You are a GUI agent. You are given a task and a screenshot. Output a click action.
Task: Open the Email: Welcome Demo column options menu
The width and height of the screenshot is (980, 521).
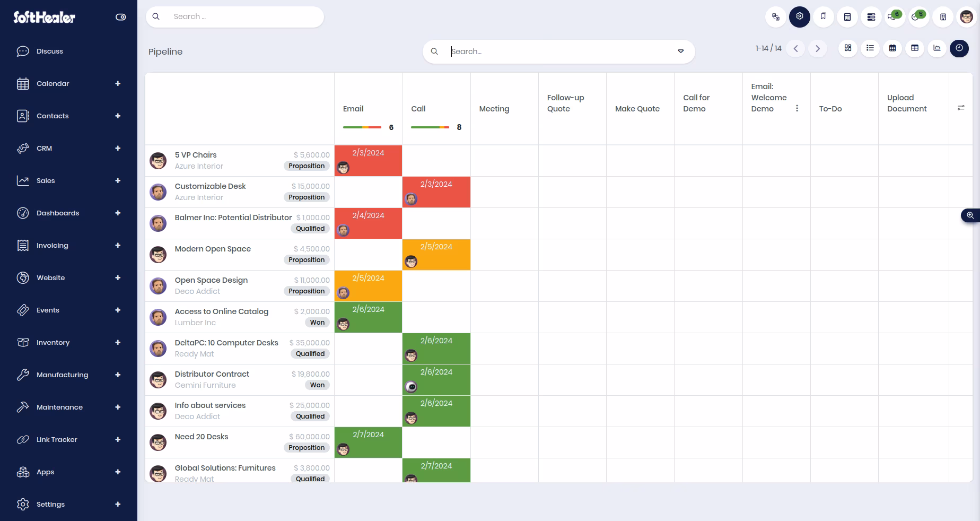797,108
